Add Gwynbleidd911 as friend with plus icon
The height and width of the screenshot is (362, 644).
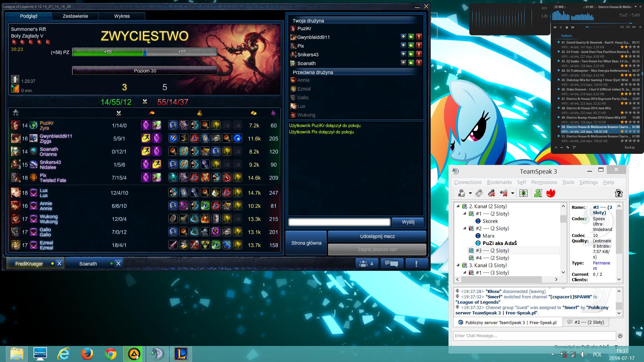tap(403, 37)
